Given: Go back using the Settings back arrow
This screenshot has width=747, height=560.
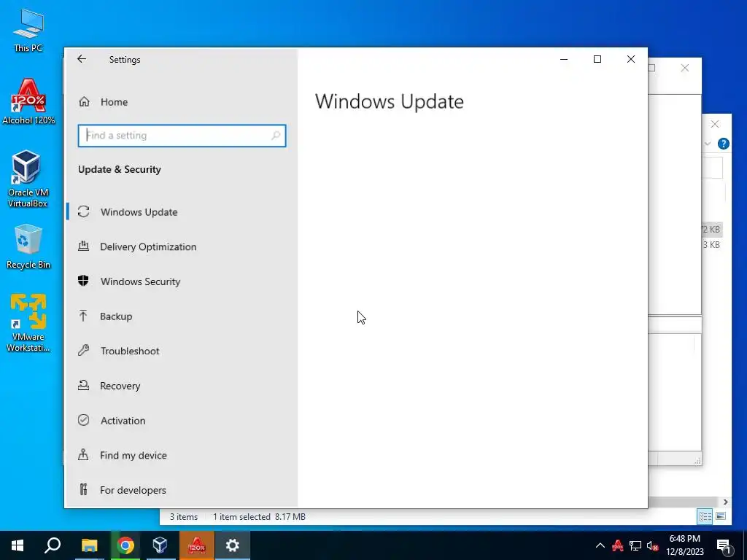Looking at the screenshot, I should 82,59.
